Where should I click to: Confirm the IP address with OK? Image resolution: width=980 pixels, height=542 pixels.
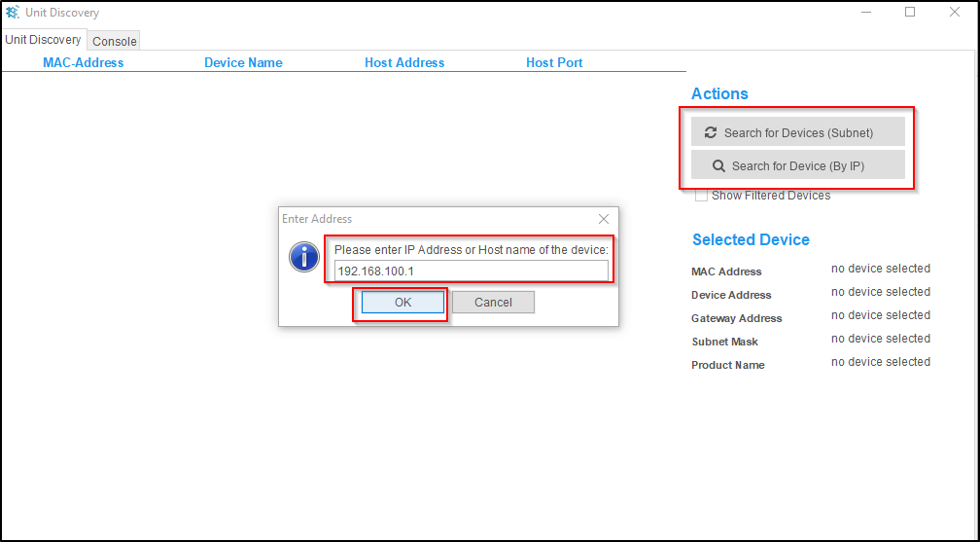[x=402, y=303]
